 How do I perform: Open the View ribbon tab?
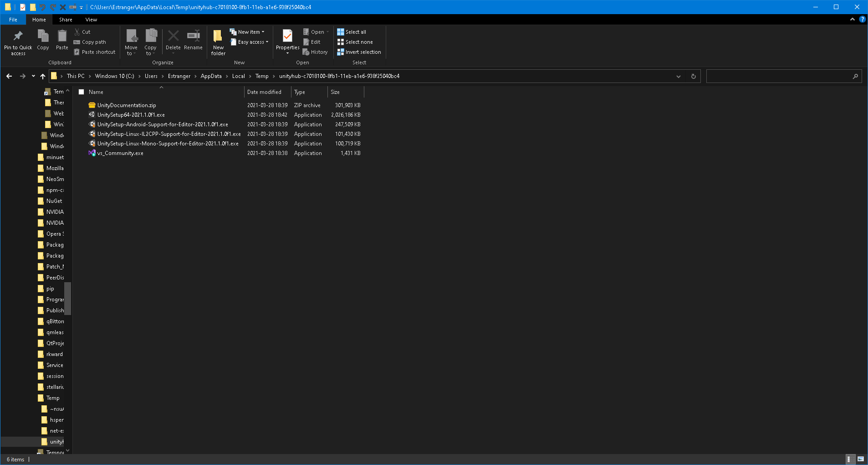pos(91,20)
